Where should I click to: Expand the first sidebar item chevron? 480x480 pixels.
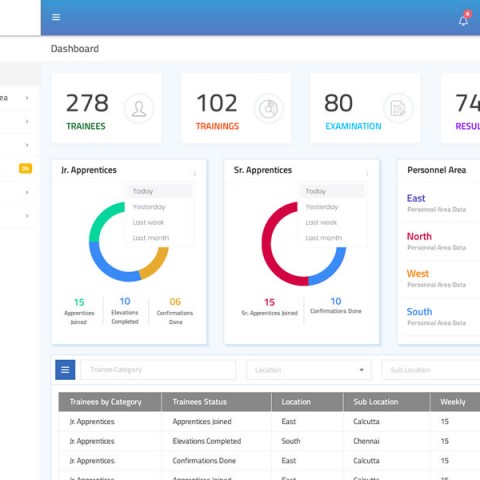tap(27, 98)
